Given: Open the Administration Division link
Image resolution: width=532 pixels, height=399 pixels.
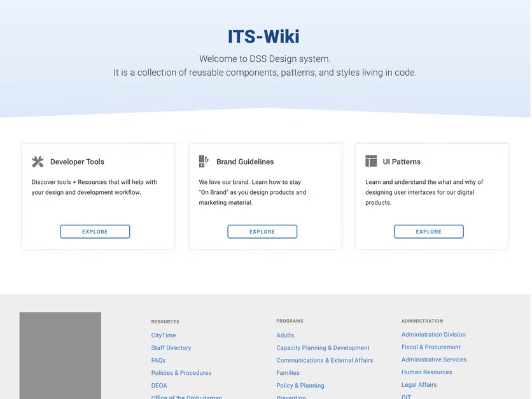Looking at the screenshot, I should 433,335.
